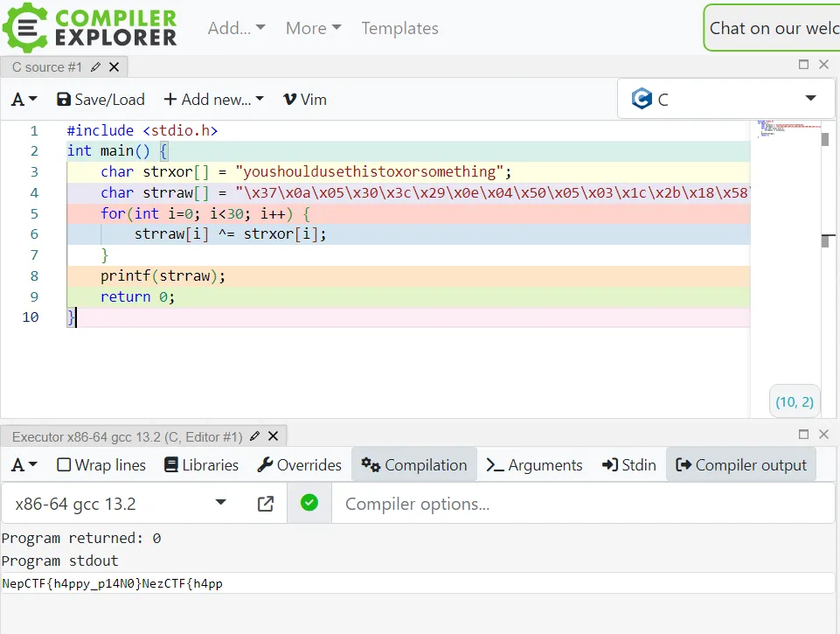Rename C source #1 tab with pencil icon

point(95,66)
